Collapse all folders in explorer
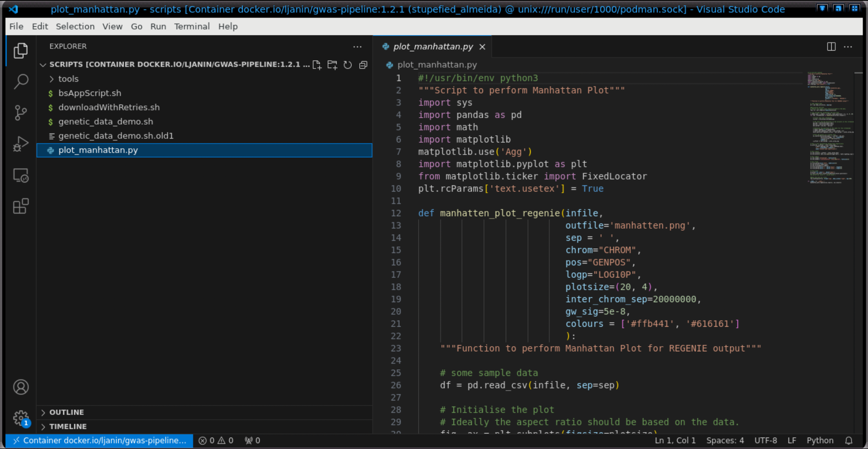 [363, 65]
